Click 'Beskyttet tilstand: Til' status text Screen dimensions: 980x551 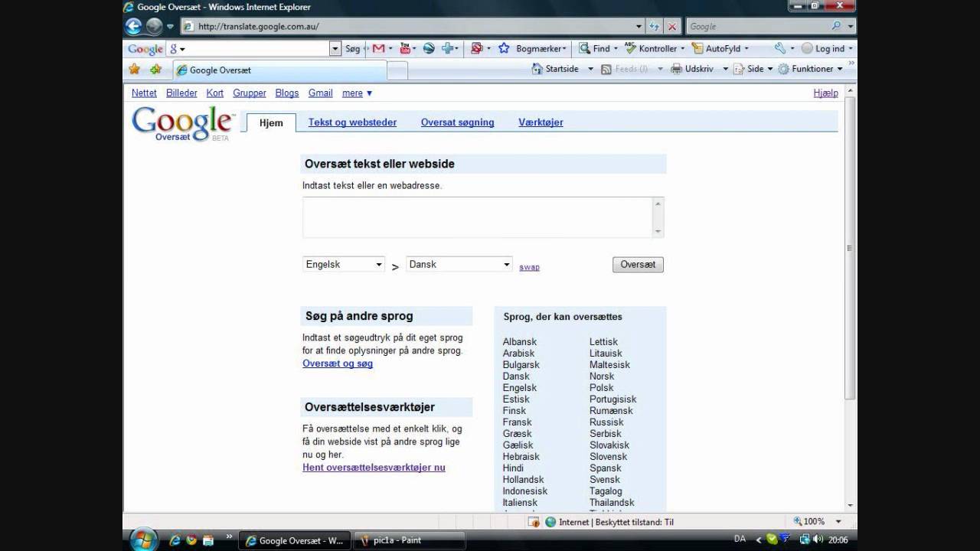click(633, 522)
